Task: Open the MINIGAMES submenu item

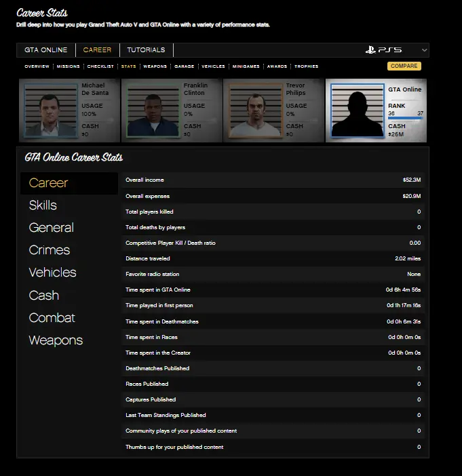Action: [246, 66]
